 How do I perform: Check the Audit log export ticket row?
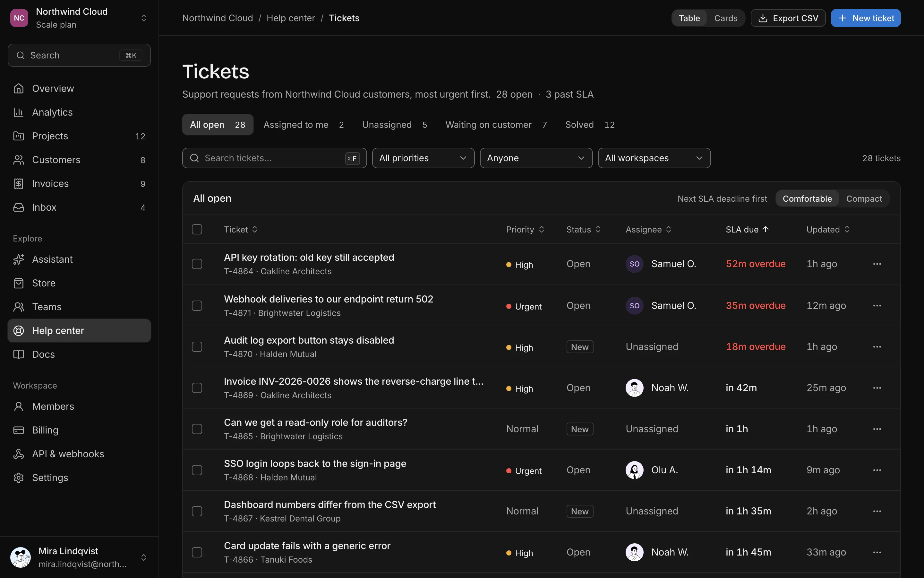(197, 347)
